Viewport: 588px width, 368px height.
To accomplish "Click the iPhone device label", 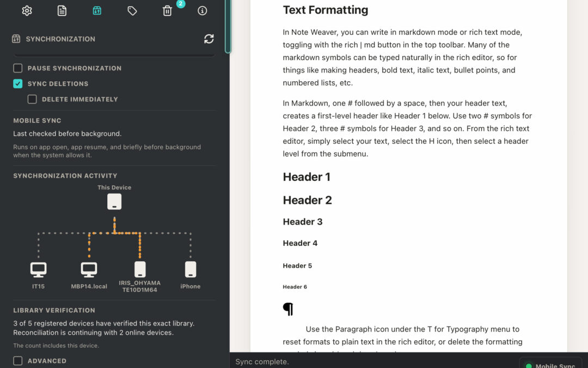I will coord(191,286).
